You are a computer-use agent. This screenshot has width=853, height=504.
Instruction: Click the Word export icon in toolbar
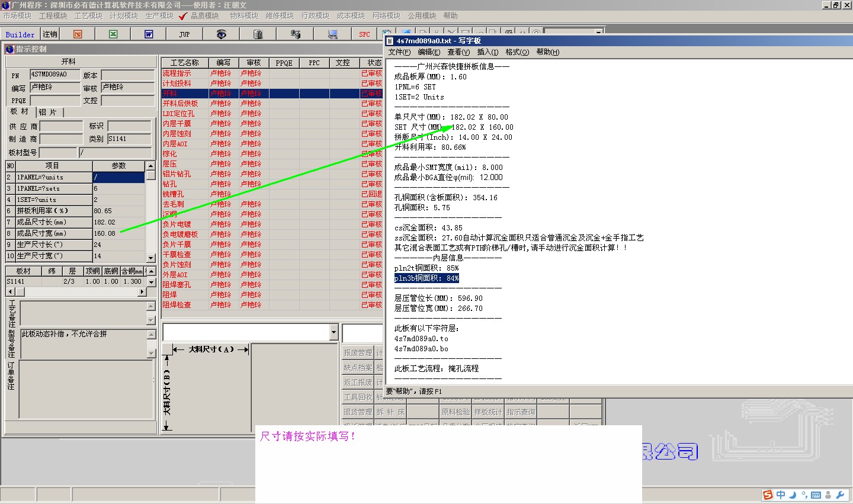(x=149, y=34)
